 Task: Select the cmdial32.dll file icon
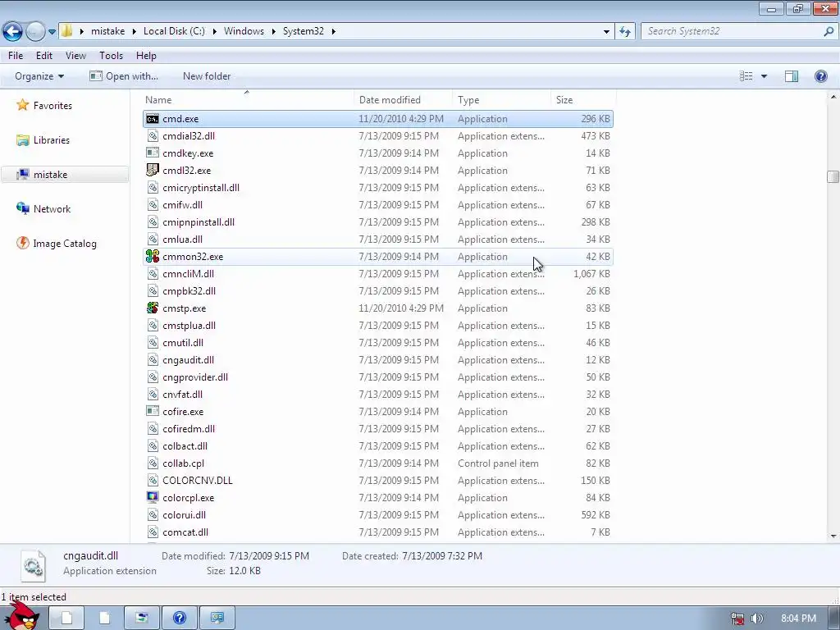pyautogui.click(x=153, y=136)
